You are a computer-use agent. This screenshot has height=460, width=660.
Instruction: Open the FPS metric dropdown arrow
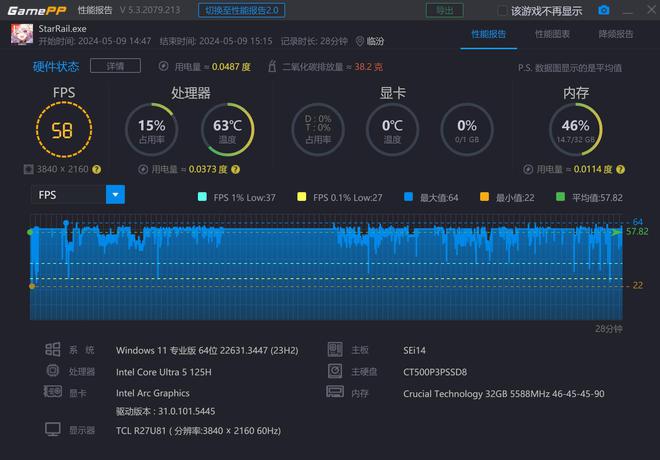pos(115,194)
